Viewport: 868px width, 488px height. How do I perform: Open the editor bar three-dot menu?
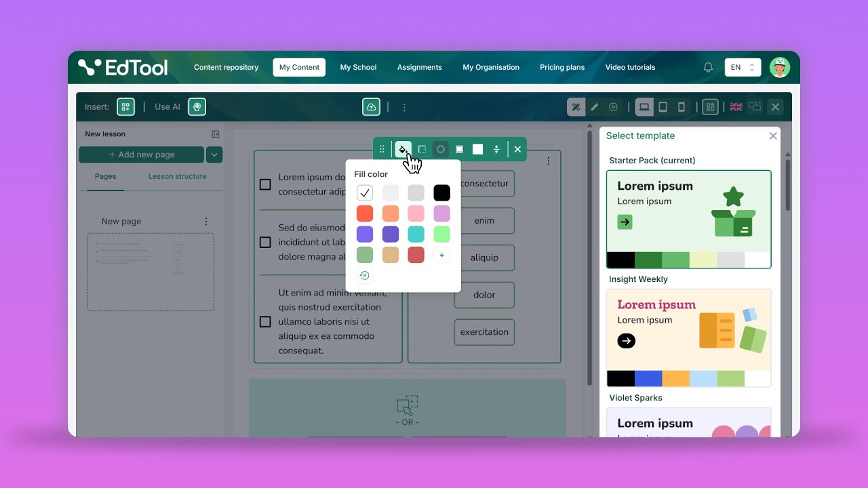coord(404,107)
